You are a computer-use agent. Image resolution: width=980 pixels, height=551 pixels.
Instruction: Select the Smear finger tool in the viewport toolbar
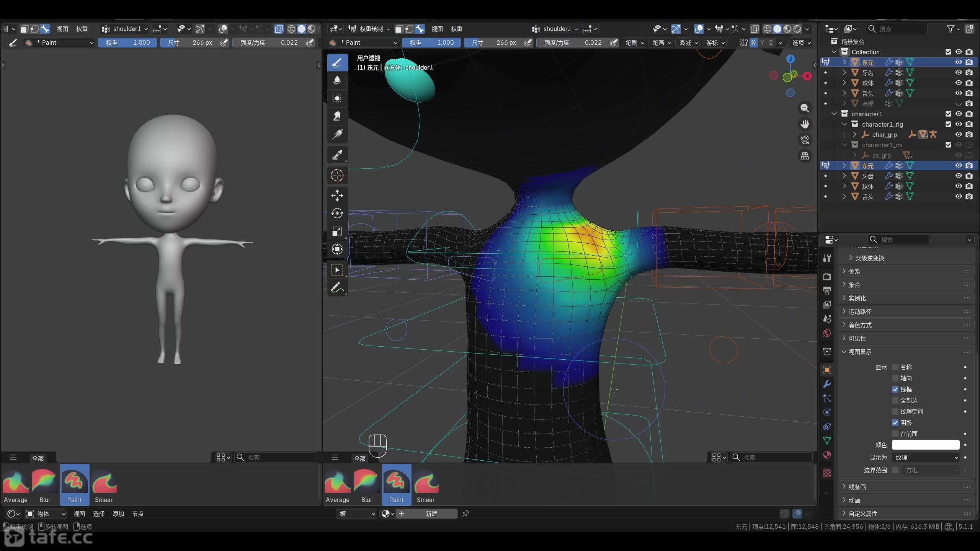337,116
